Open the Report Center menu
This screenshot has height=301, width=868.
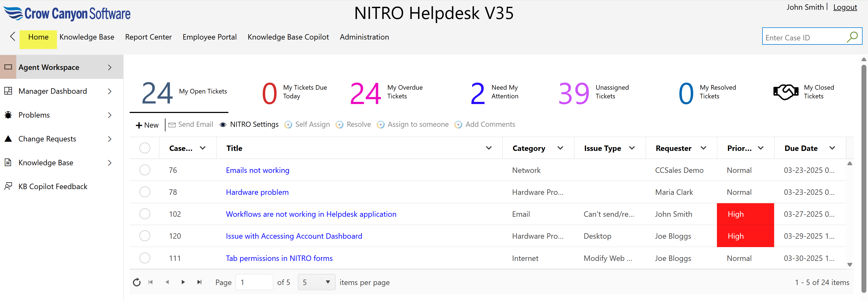(x=148, y=37)
